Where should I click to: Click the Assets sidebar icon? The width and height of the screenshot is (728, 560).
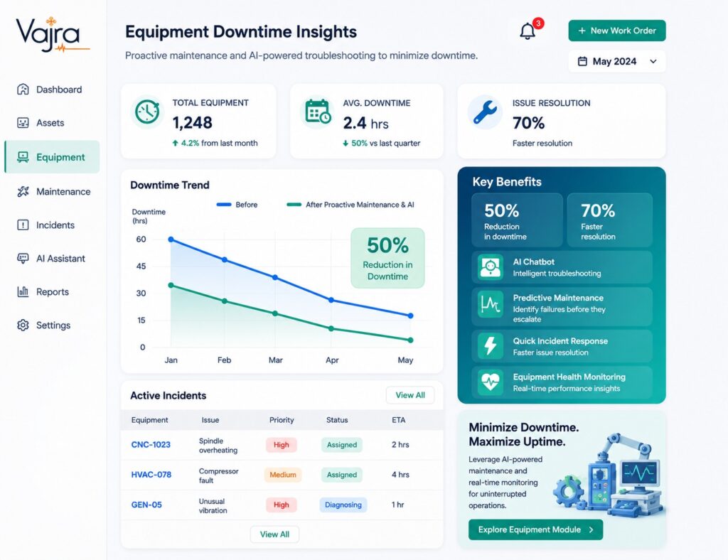[23, 122]
